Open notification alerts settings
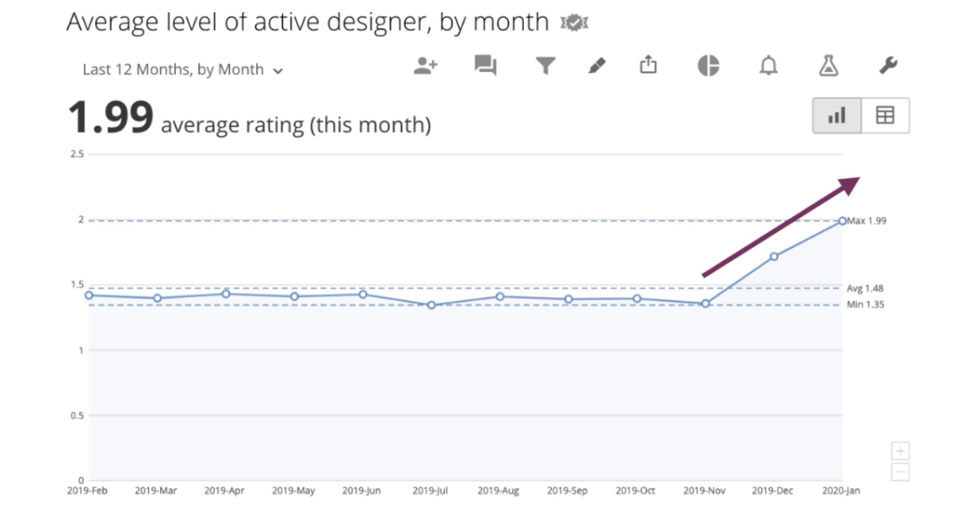The width and height of the screenshot is (980, 512). 769,65
